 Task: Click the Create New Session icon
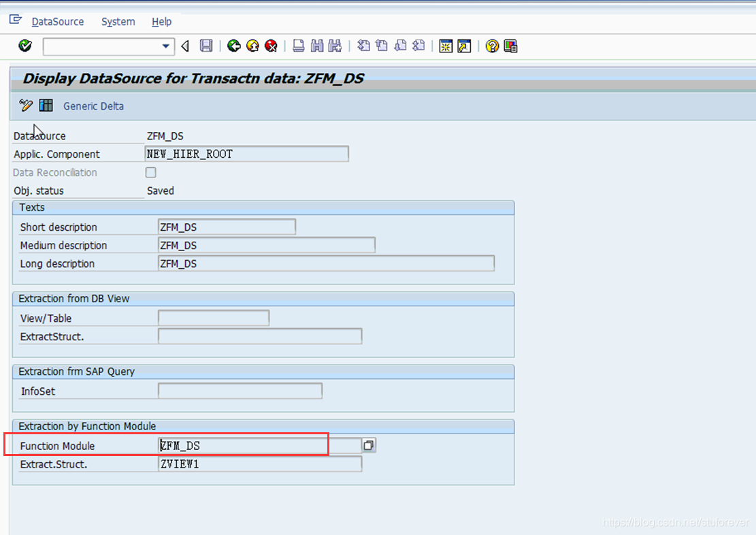[x=446, y=46]
